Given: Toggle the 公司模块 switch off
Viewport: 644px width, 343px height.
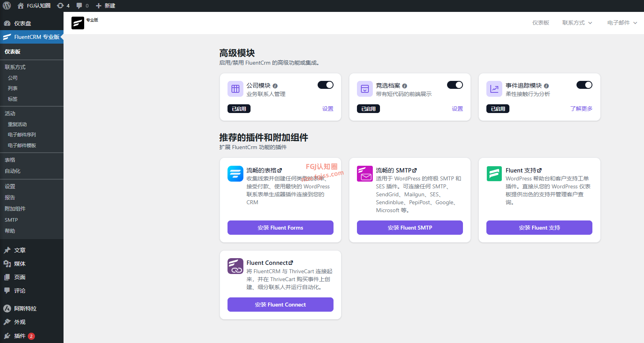Looking at the screenshot, I should [x=326, y=85].
